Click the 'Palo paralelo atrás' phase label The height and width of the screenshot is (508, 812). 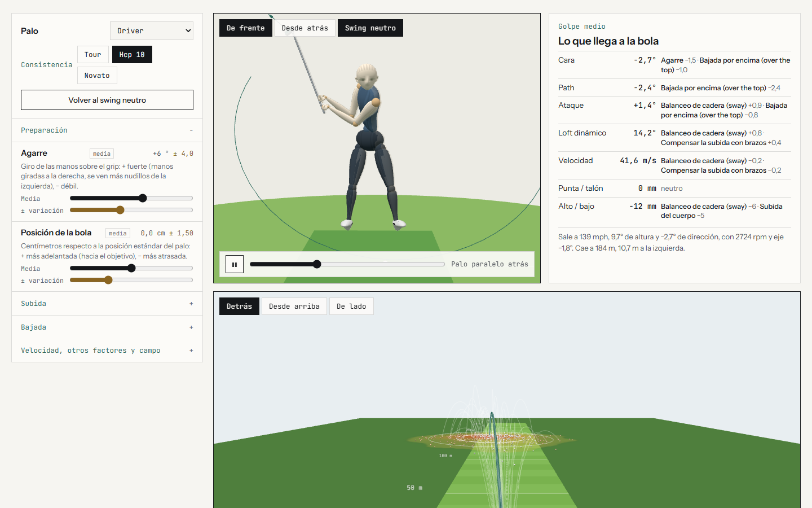[x=489, y=264]
